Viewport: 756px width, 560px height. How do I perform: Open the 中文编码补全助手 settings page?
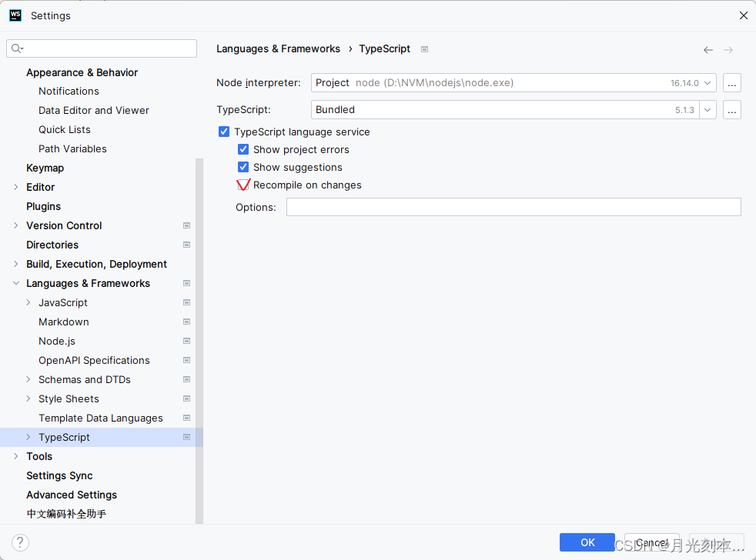[66, 514]
